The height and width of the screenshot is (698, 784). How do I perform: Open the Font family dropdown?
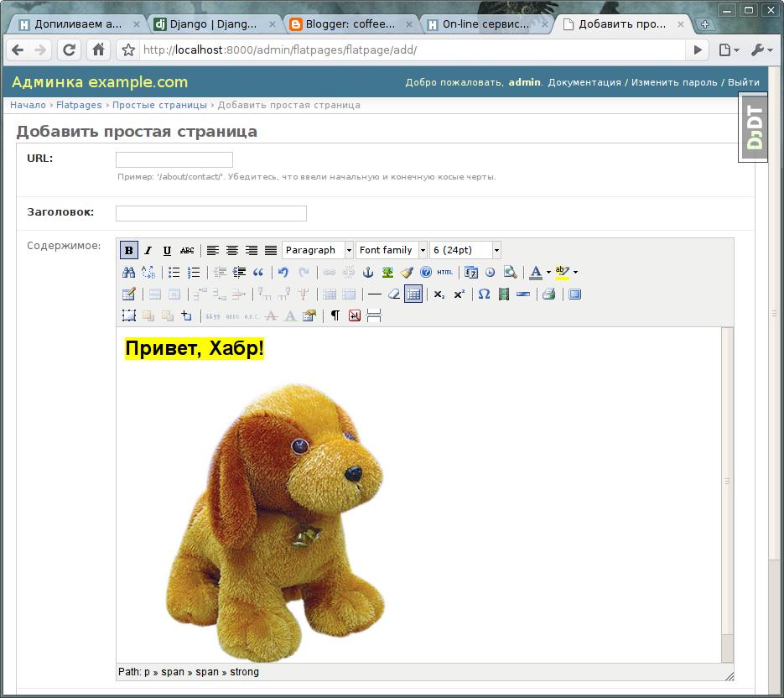pyautogui.click(x=392, y=250)
